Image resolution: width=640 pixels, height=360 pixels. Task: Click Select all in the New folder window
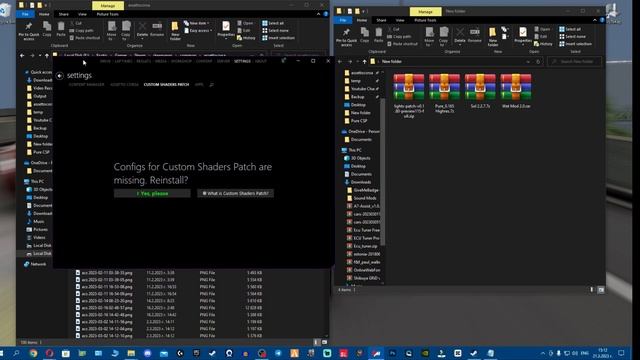pos(570,29)
